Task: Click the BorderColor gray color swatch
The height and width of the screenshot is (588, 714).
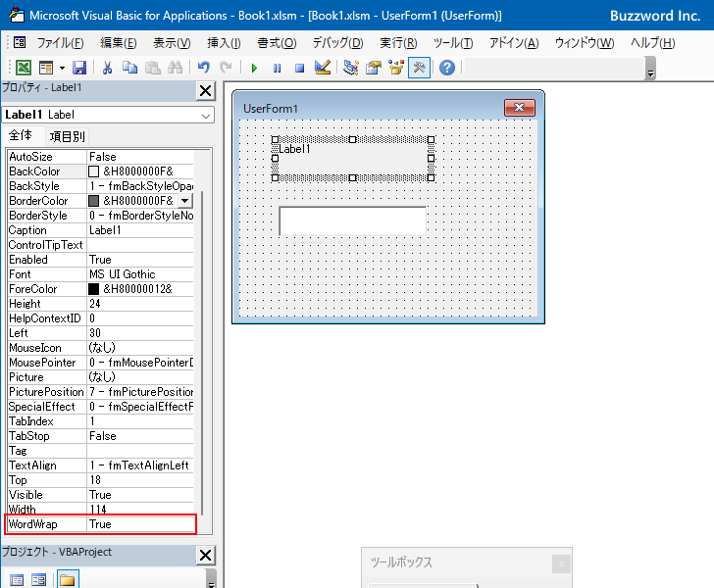Action: [x=93, y=201]
